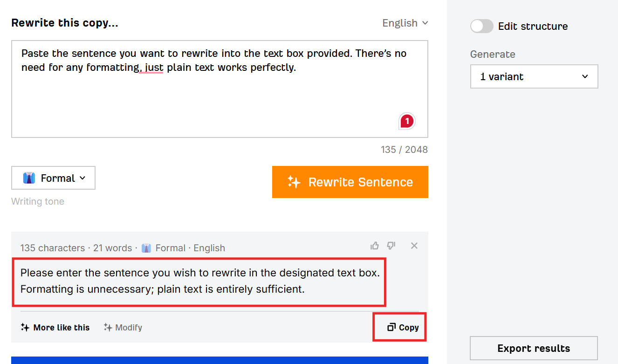The height and width of the screenshot is (364, 618).
Task: Click the underlined word just
Action: [151, 67]
